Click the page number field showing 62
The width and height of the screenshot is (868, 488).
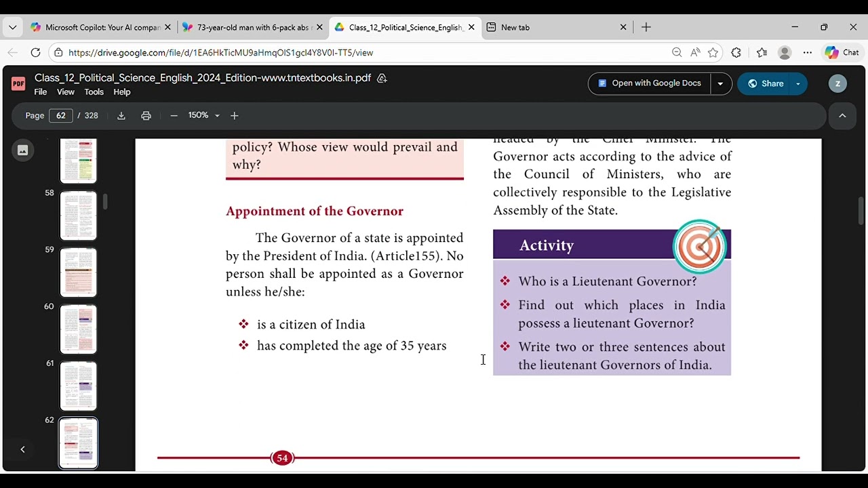61,115
